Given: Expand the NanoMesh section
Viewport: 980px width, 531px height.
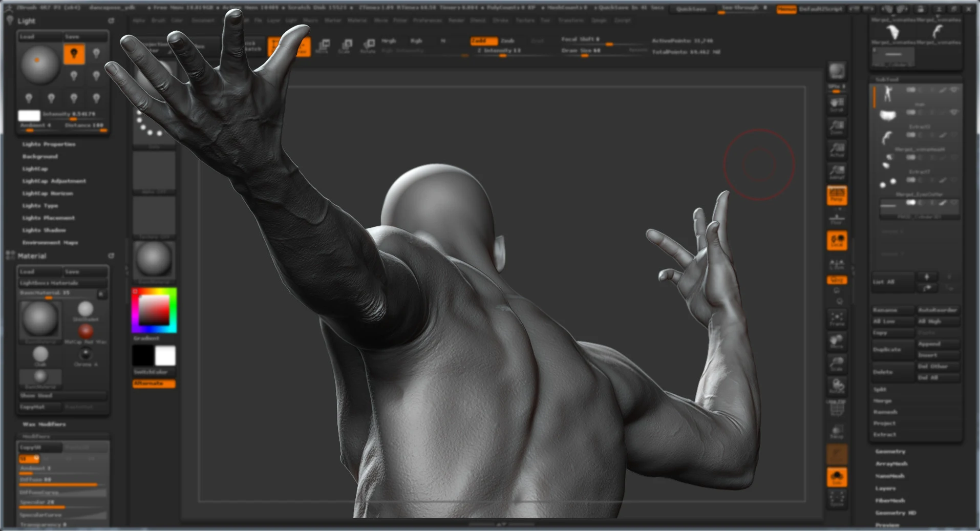Looking at the screenshot, I should click(890, 476).
